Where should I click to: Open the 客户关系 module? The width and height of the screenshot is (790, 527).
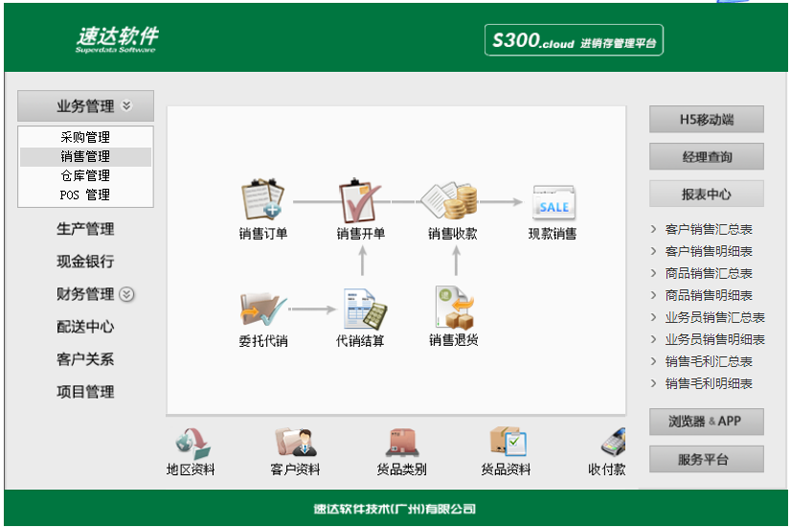click(85, 359)
